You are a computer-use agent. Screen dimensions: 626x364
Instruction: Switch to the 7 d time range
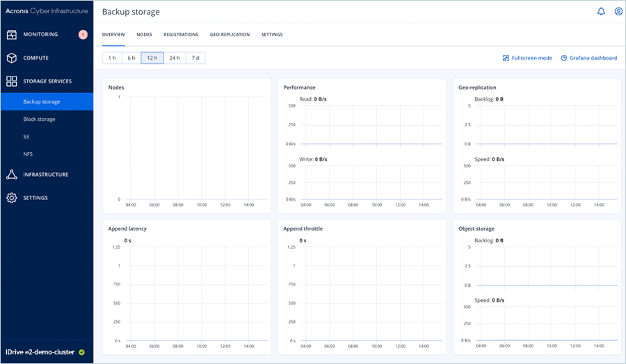[195, 58]
